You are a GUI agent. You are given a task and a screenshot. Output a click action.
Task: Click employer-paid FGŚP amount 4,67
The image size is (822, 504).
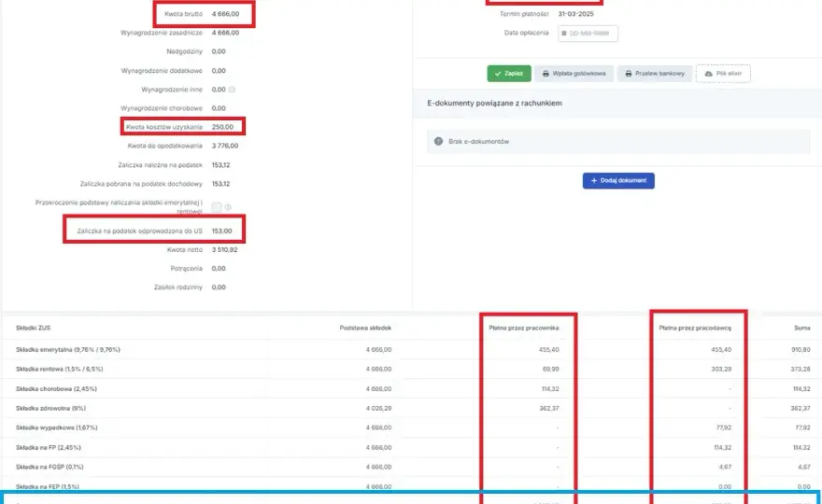726,467
